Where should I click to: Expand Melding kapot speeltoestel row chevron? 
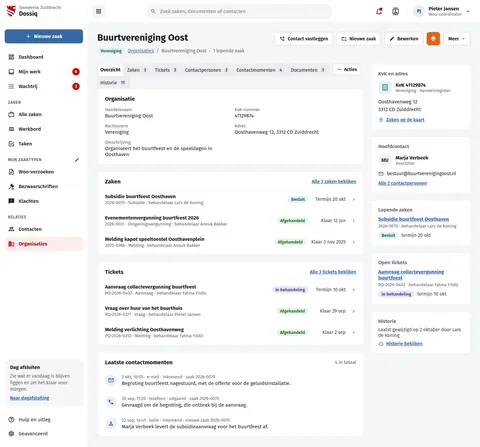(354, 242)
